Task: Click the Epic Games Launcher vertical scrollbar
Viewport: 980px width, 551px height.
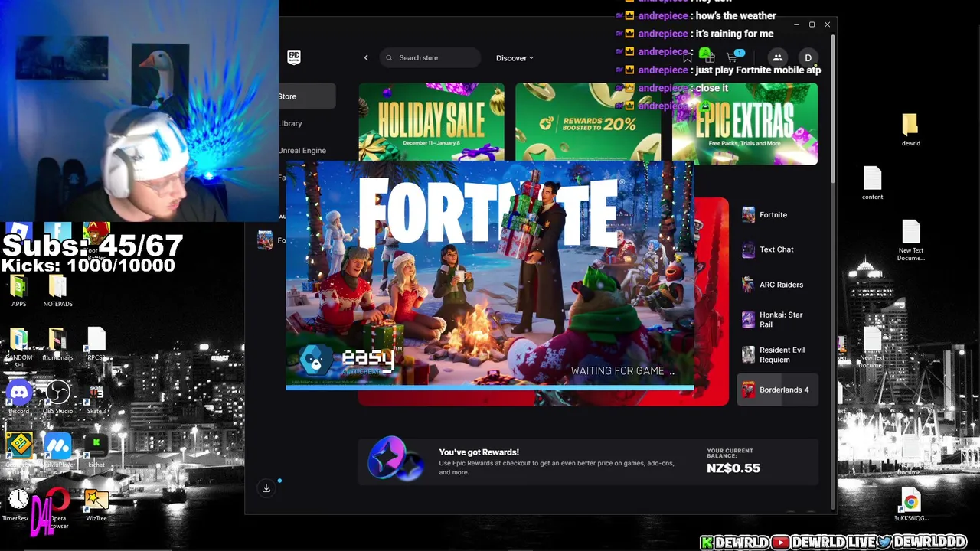Action: pos(833,107)
